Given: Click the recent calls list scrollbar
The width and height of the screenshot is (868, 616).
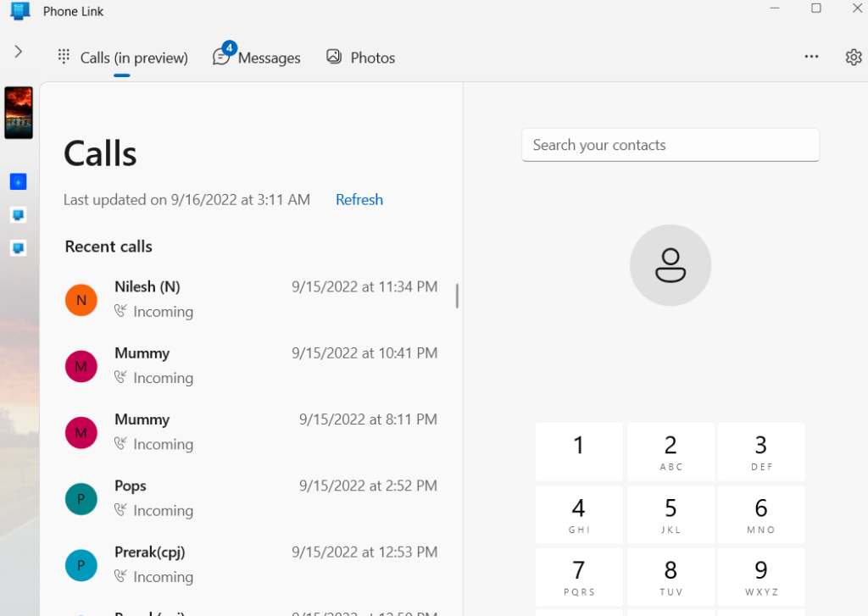Looking at the screenshot, I should tap(457, 296).
